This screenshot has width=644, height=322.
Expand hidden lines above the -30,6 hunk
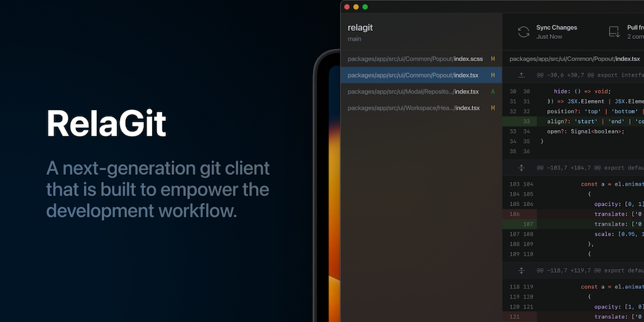coord(521,75)
